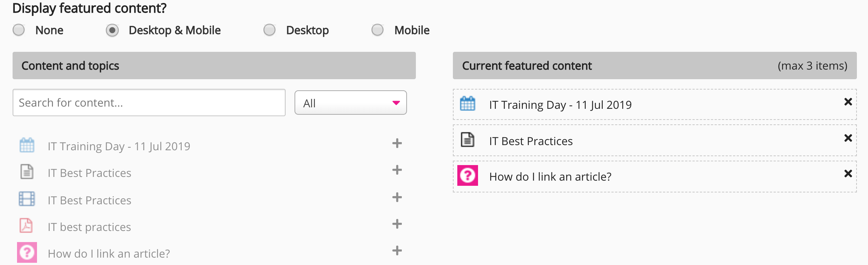Click the film strip video icon

[x=27, y=199]
